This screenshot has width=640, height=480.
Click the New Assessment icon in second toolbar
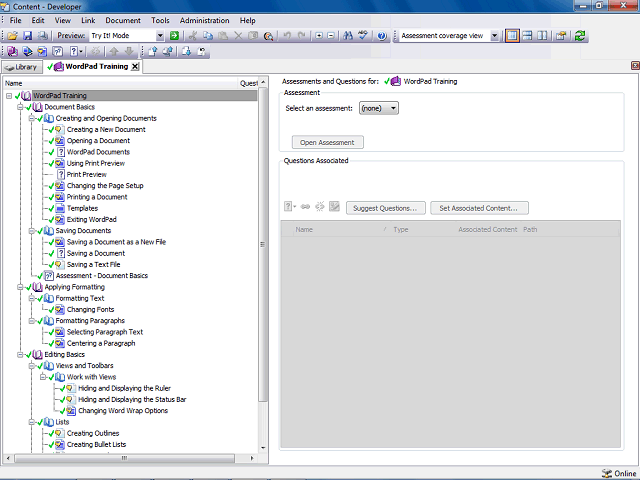tap(58, 51)
